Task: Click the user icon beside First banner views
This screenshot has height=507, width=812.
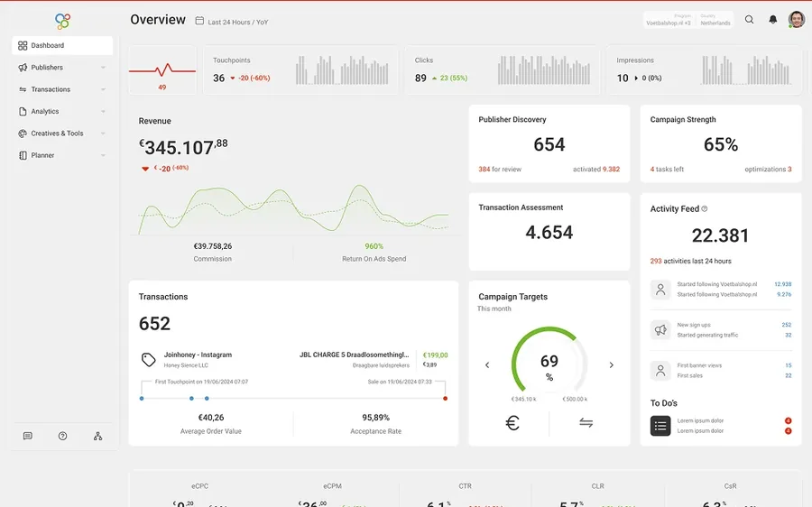Action: coord(660,371)
